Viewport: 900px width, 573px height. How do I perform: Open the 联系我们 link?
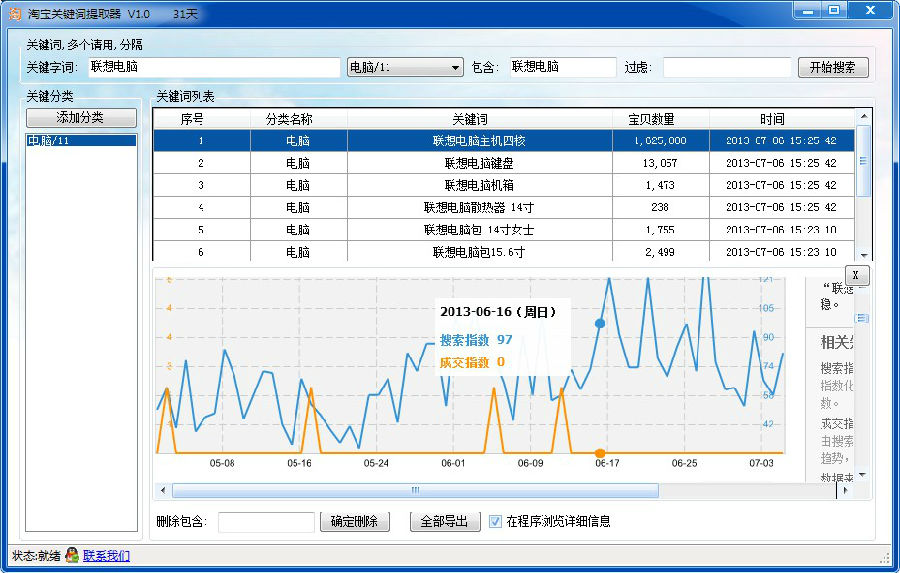[x=106, y=556]
